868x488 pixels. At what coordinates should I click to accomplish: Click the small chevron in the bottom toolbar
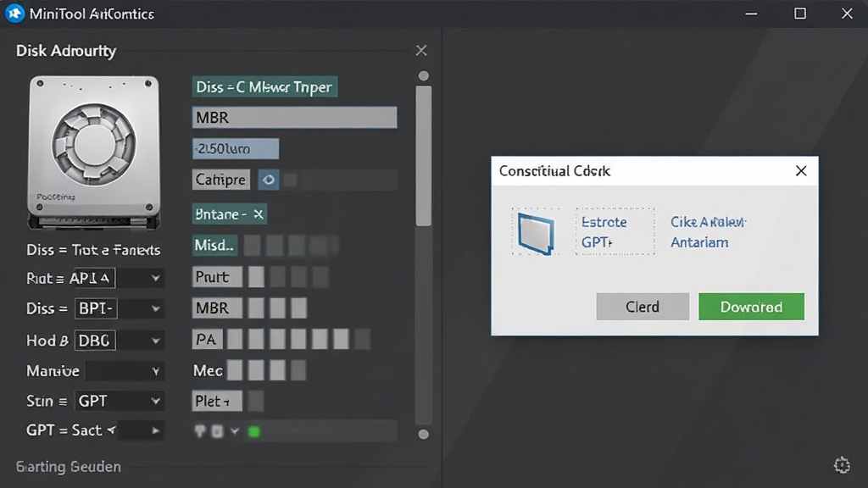(x=235, y=431)
